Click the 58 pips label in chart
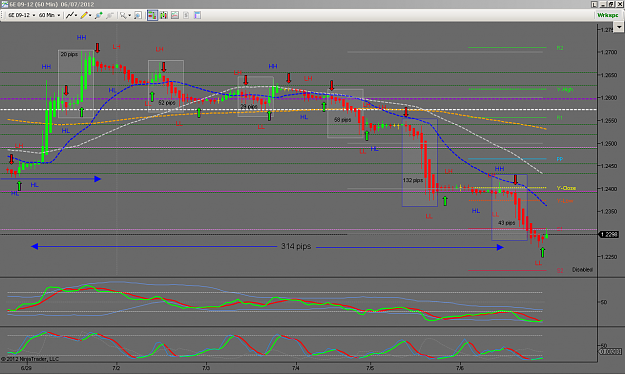 (x=342, y=120)
